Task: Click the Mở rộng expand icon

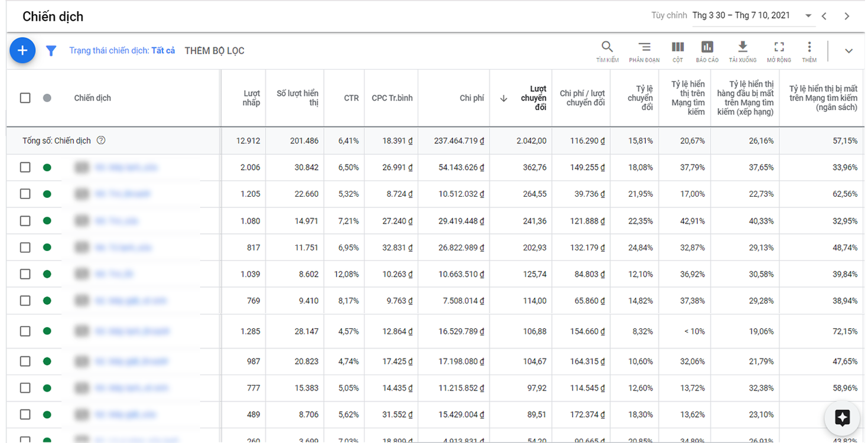Action: [779, 51]
